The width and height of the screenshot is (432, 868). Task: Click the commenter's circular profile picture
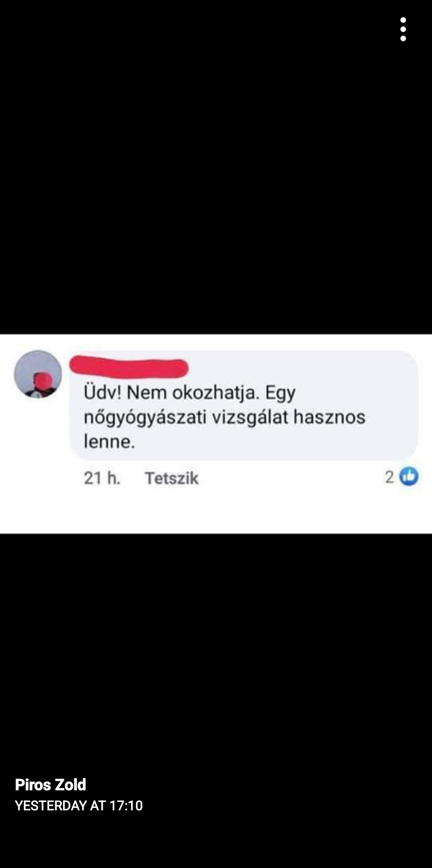tap(38, 374)
